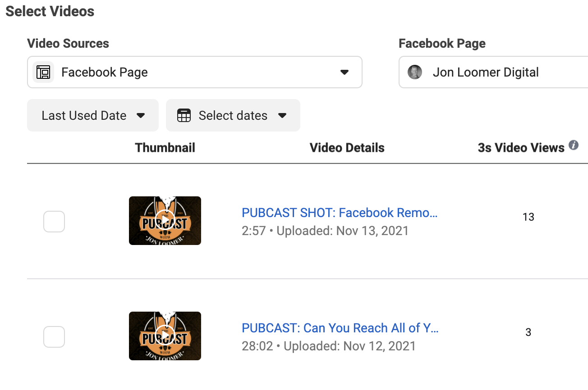Image resolution: width=588 pixels, height=390 pixels.
Task: Click Jon Loomer Digital profile avatar
Action: click(x=415, y=72)
